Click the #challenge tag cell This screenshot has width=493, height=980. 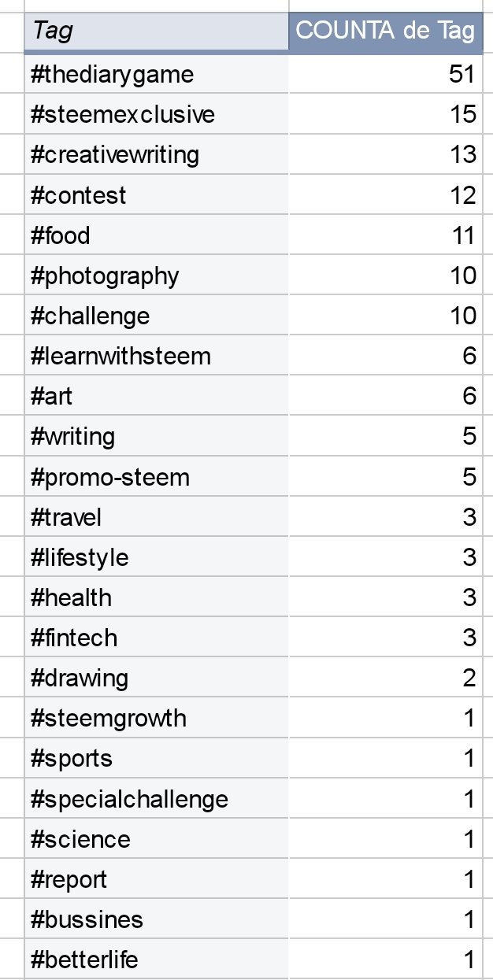[x=156, y=316]
